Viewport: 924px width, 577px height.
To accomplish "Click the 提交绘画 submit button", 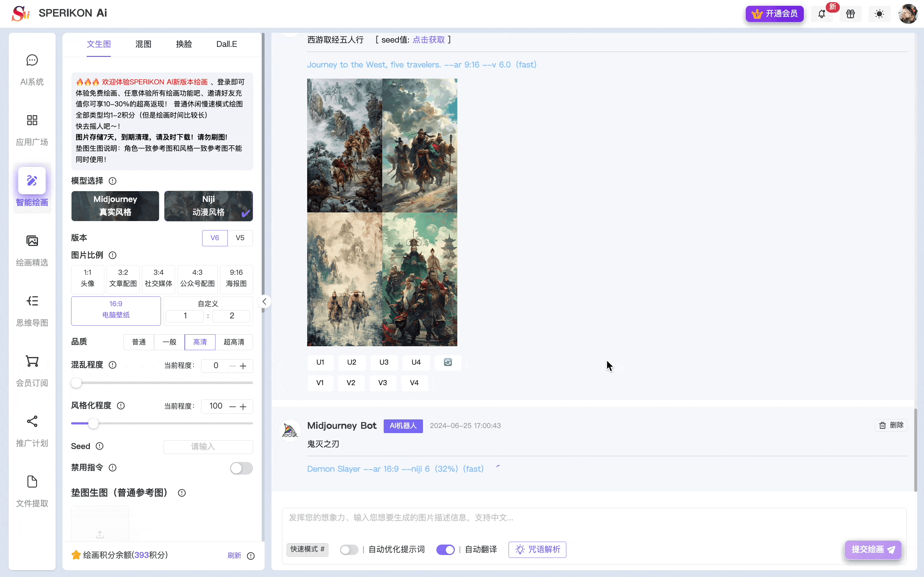I will (x=873, y=550).
